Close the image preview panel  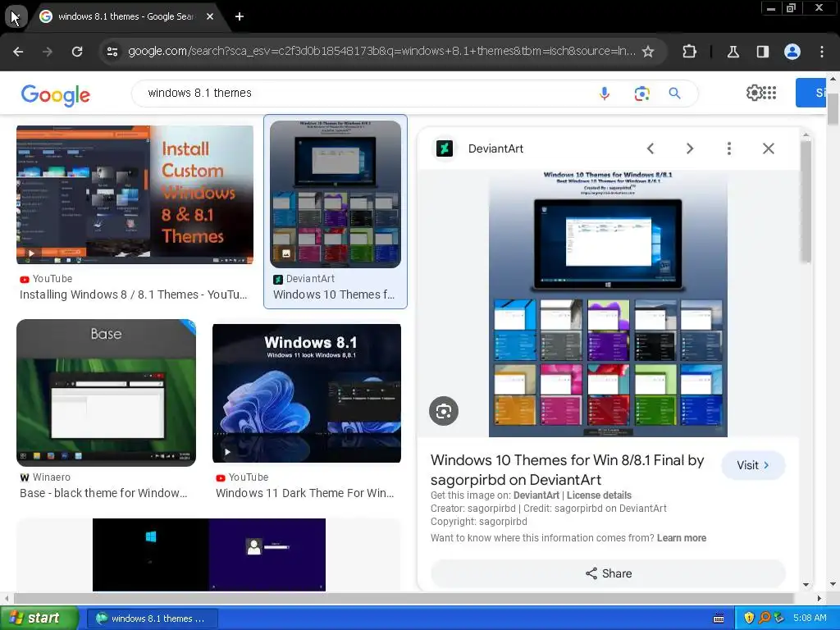click(x=768, y=148)
